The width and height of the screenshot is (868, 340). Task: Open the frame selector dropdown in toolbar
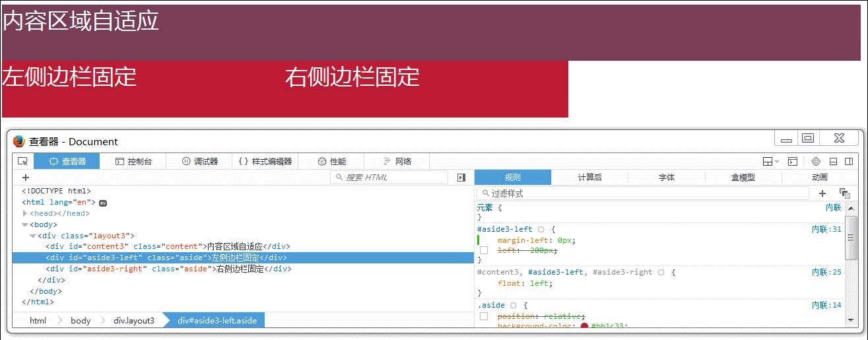(770, 161)
